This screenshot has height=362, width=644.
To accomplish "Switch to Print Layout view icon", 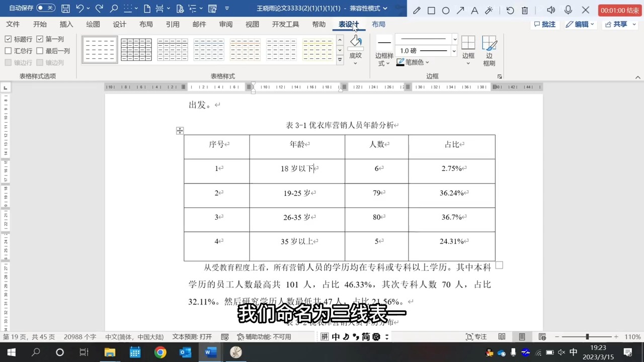I will pyautogui.click(x=522, y=337).
